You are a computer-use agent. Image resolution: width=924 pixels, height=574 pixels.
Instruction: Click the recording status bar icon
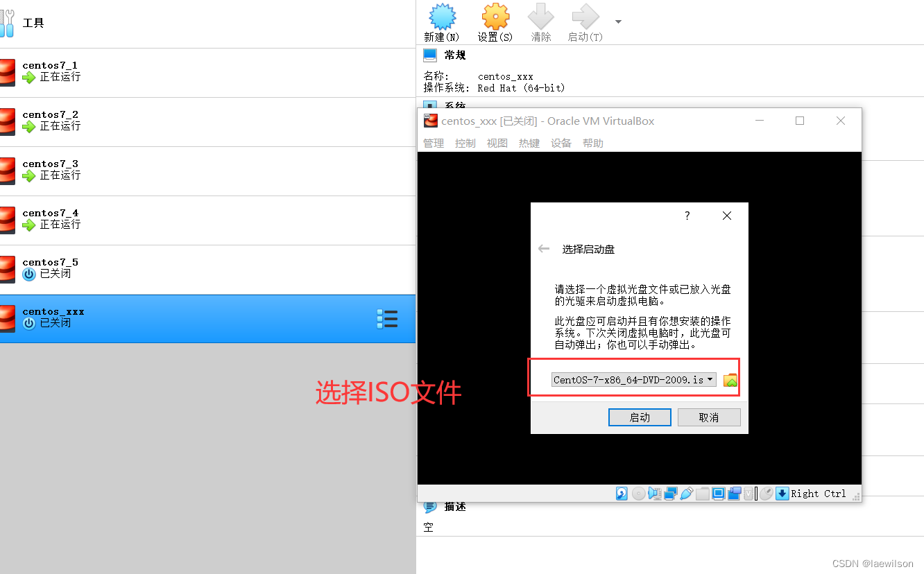[x=735, y=494]
